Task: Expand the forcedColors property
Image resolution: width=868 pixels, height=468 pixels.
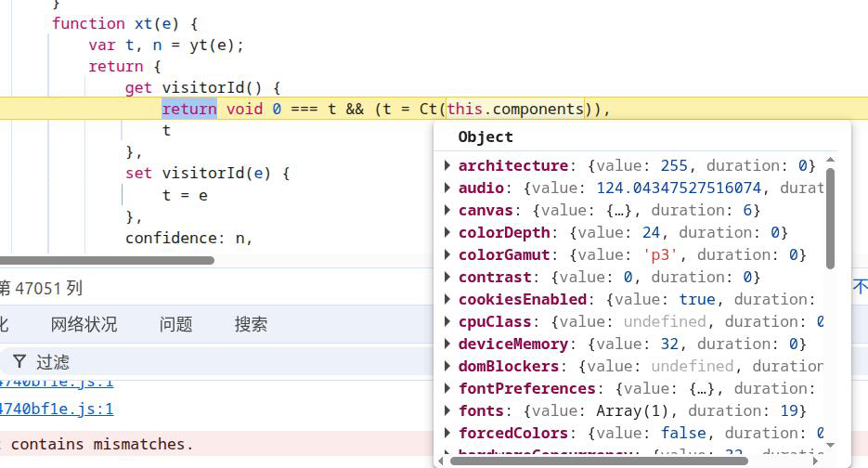Action: click(447, 433)
